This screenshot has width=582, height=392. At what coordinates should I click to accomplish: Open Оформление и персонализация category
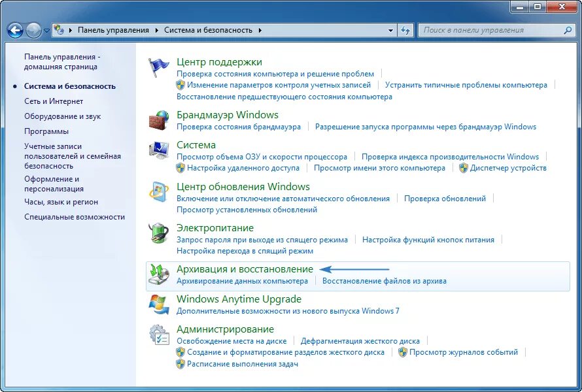click(x=54, y=184)
